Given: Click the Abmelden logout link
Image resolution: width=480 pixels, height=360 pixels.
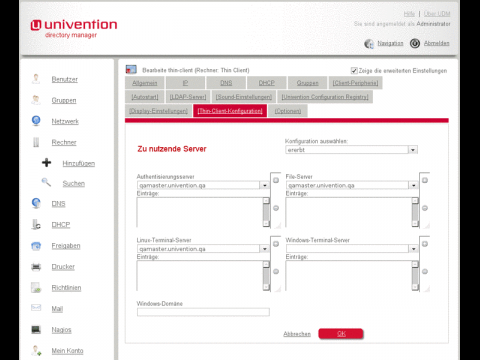Looking at the screenshot, I should pyautogui.click(x=437, y=43).
